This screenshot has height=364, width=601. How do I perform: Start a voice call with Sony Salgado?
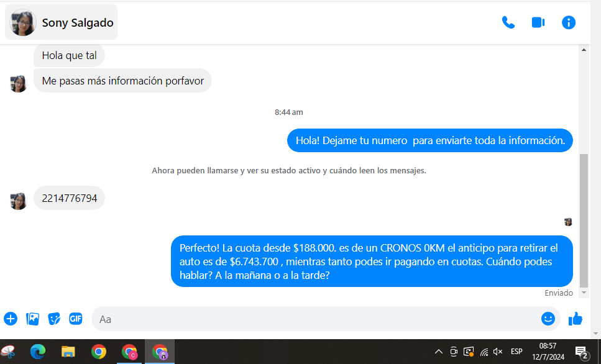[x=508, y=23]
